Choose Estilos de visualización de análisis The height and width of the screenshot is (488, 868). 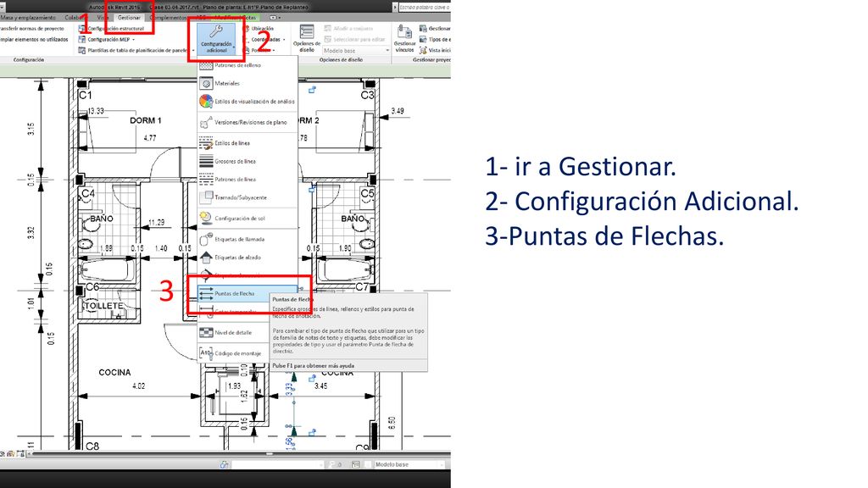pyautogui.click(x=248, y=102)
